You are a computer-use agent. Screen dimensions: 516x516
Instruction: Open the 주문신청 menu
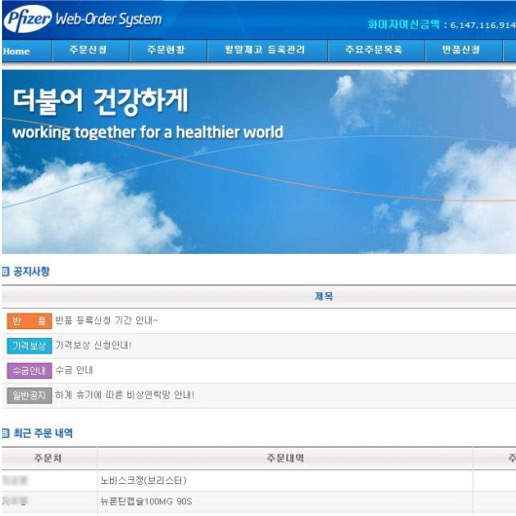(88, 50)
